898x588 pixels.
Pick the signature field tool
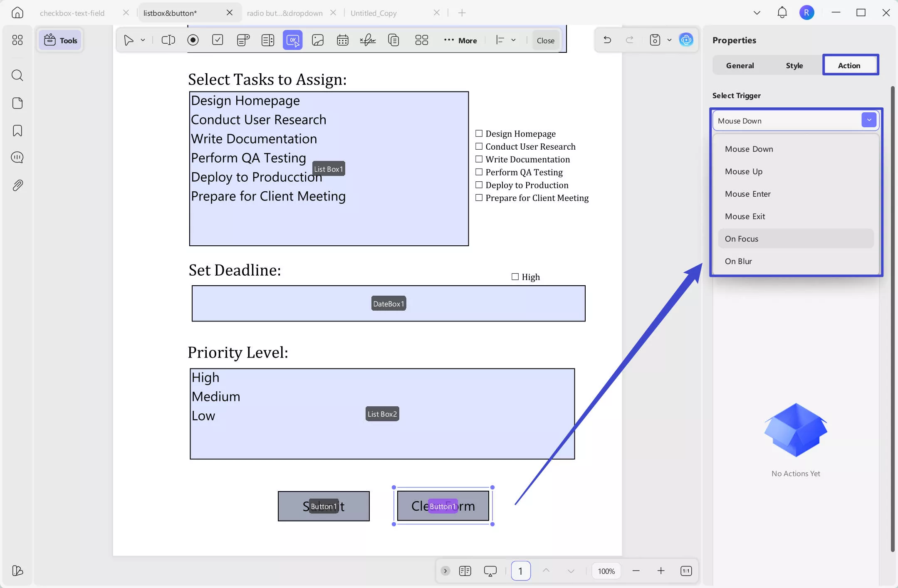(368, 40)
